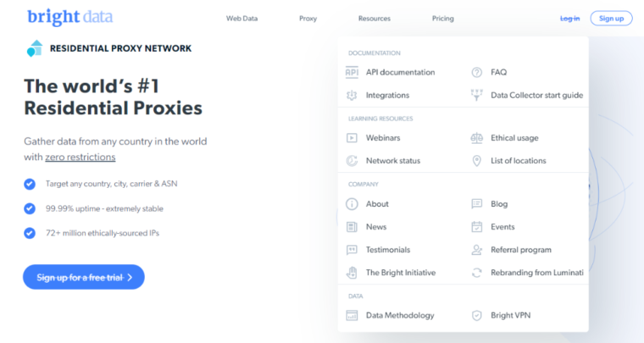The width and height of the screenshot is (644, 343).
Task: Click the About info icon
Action: click(x=352, y=204)
